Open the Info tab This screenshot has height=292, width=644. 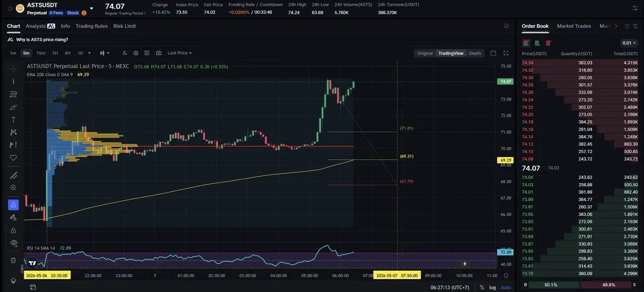pos(66,26)
